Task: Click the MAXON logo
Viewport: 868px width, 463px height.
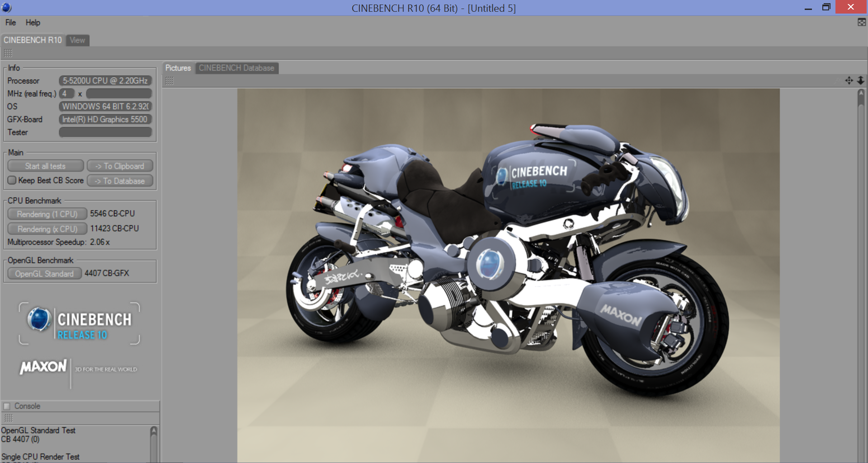Action: (43, 367)
